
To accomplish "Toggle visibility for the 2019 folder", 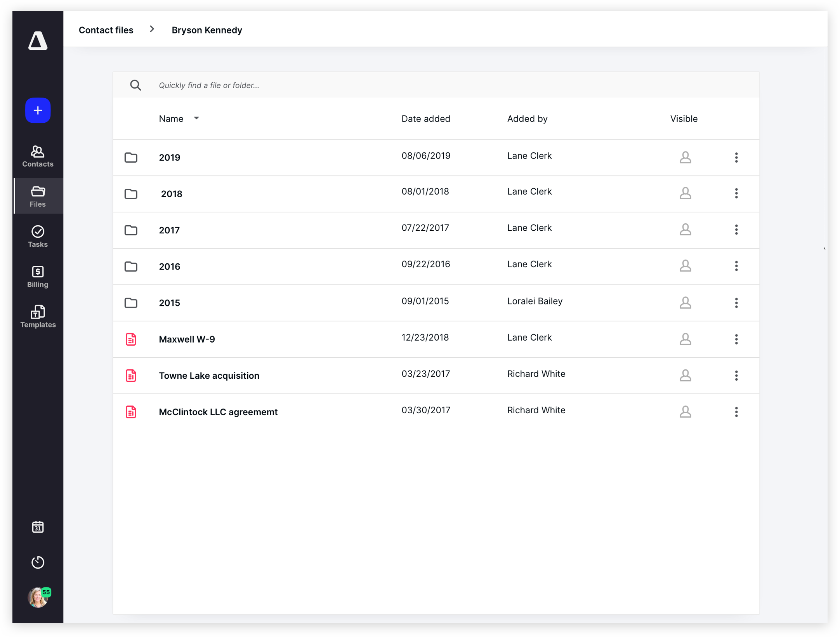I will pyautogui.click(x=685, y=157).
